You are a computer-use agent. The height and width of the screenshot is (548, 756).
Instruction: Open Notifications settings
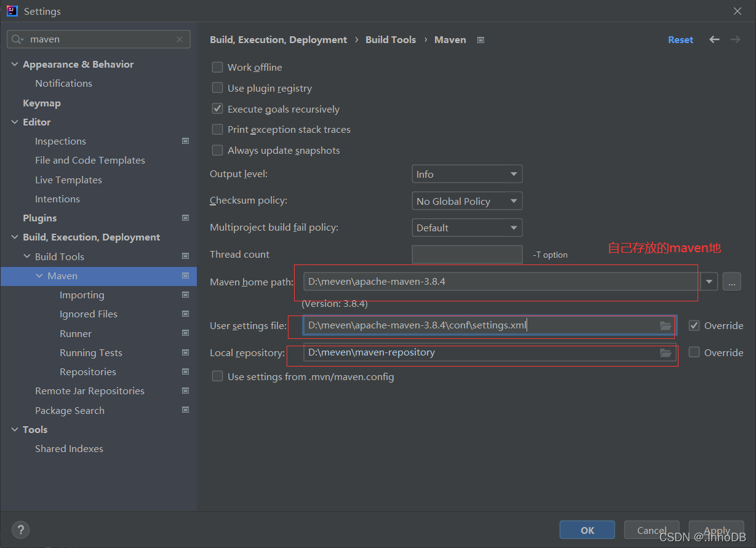pyautogui.click(x=63, y=83)
